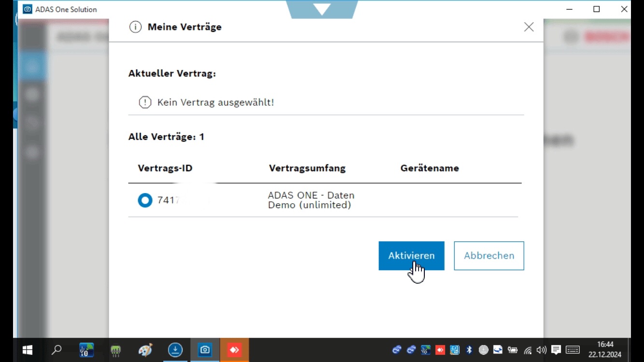The height and width of the screenshot is (362, 644).
Task: Click the red tray icon
Action: [x=440, y=350]
